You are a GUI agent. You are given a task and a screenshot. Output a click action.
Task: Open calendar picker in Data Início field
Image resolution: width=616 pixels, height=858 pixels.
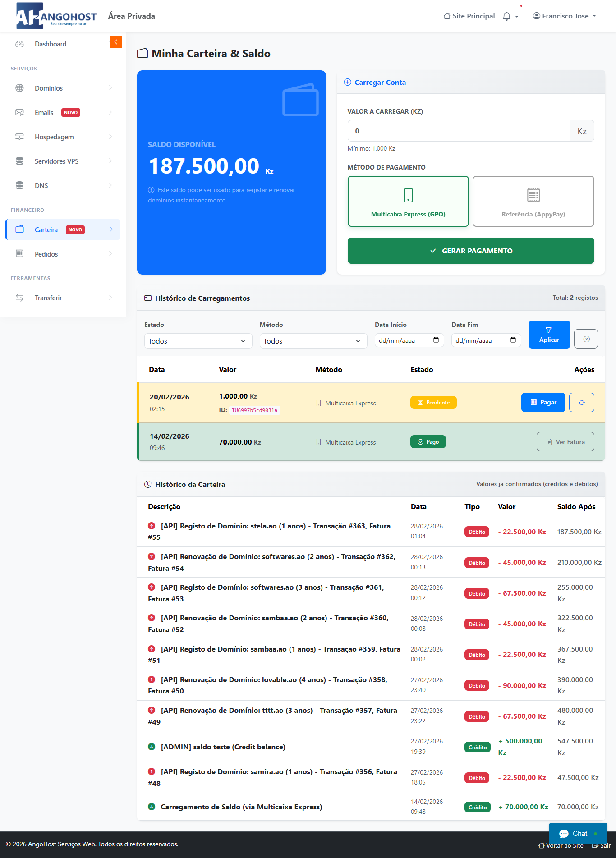coord(436,340)
